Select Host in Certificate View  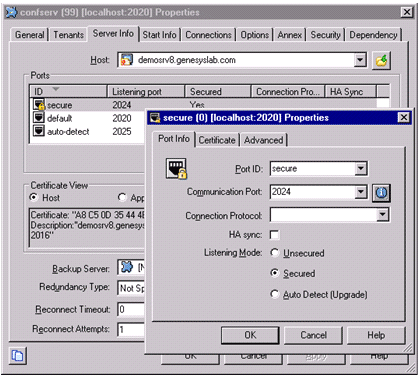(x=33, y=197)
